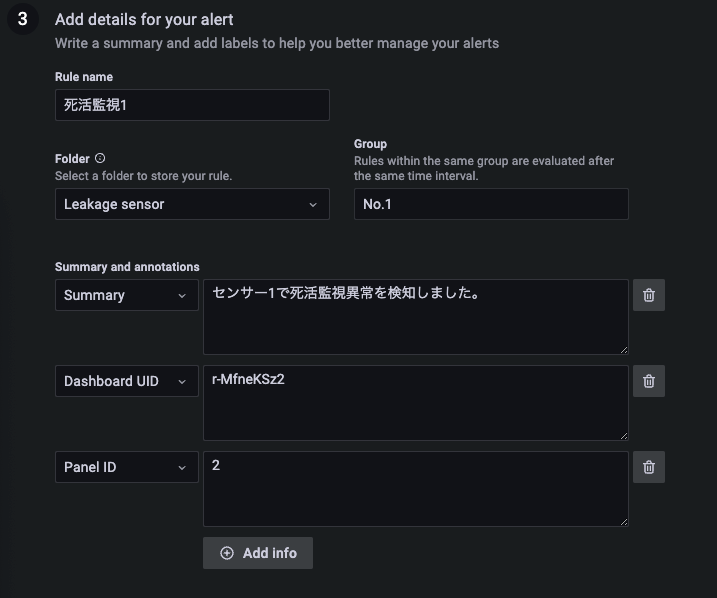Viewport: 717px width, 598px height.
Task: Click resize handle of Summary text area
Action: coord(623,349)
